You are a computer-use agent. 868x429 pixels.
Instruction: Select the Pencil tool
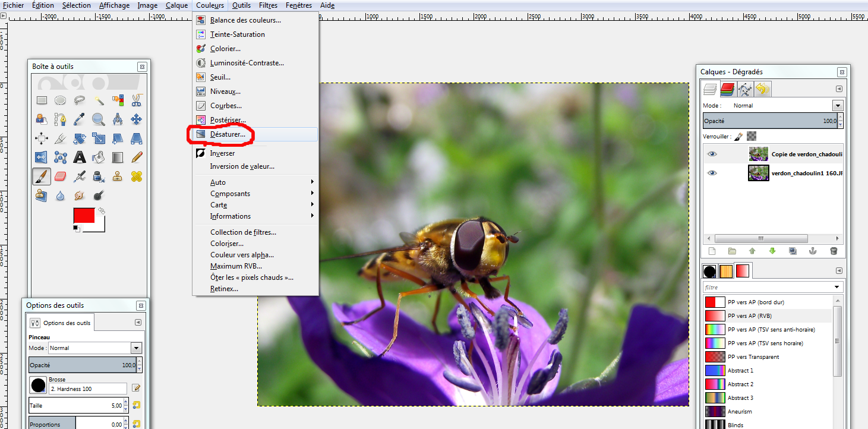pos(137,157)
